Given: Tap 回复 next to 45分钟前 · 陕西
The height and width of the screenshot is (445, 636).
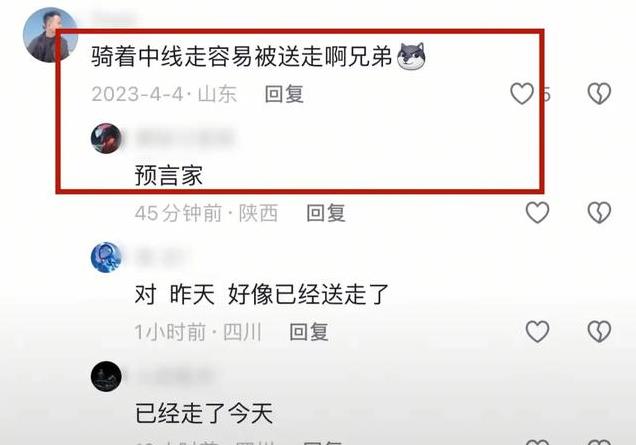Looking at the screenshot, I should coord(326,213).
